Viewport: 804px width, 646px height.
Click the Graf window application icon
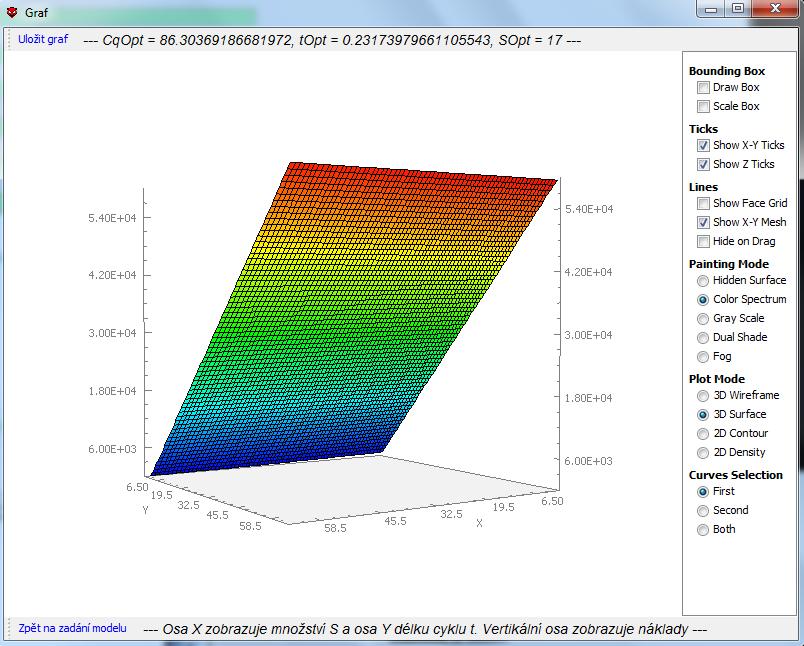pos(12,13)
